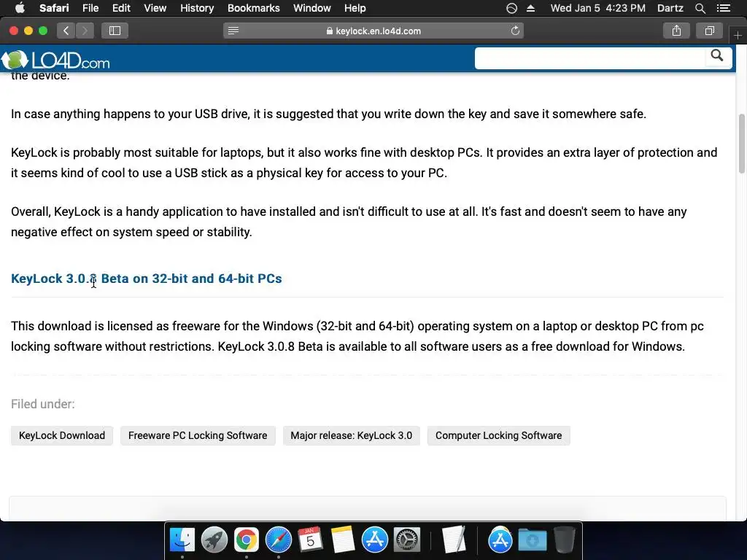Open KeyLock 3.0.8 Beta heading link
Viewport: 747px width, 560px height.
tap(146, 279)
